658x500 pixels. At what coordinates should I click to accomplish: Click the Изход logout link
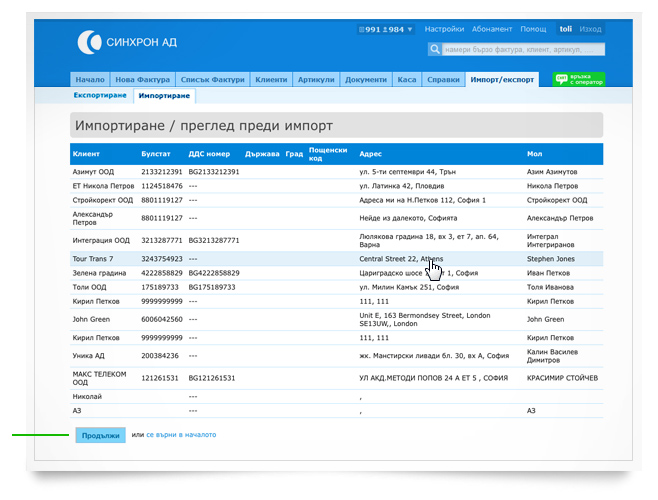tap(590, 30)
